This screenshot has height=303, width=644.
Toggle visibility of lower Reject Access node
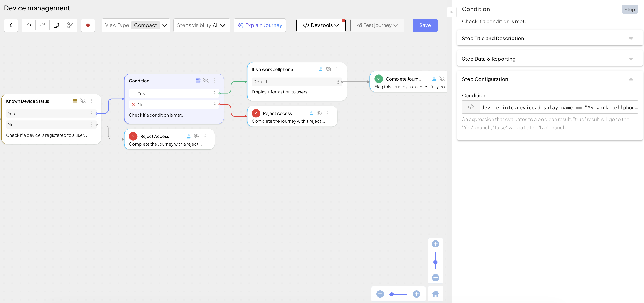(x=196, y=136)
